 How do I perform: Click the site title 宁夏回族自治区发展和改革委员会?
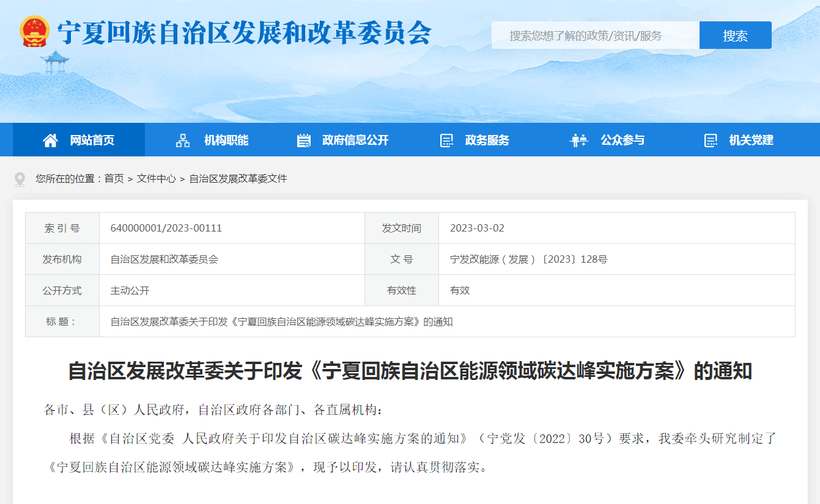(x=245, y=33)
